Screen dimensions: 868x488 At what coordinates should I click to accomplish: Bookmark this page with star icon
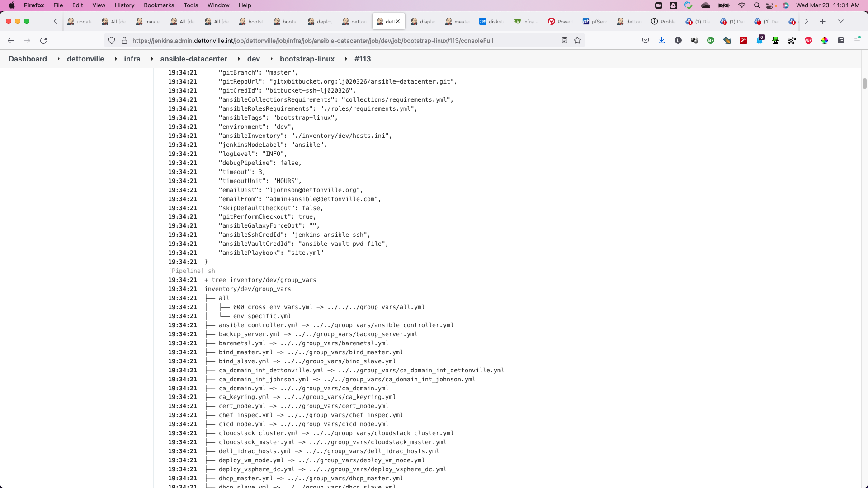[x=577, y=41]
